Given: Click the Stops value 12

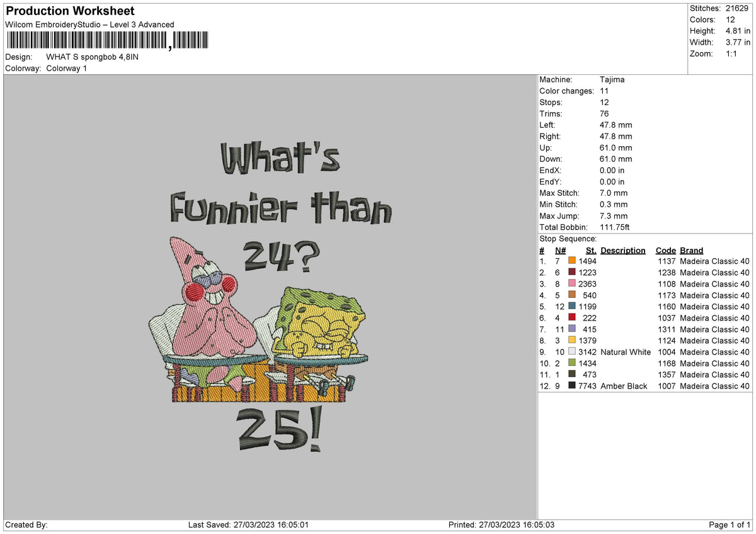Looking at the screenshot, I should [x=605, y=103].
